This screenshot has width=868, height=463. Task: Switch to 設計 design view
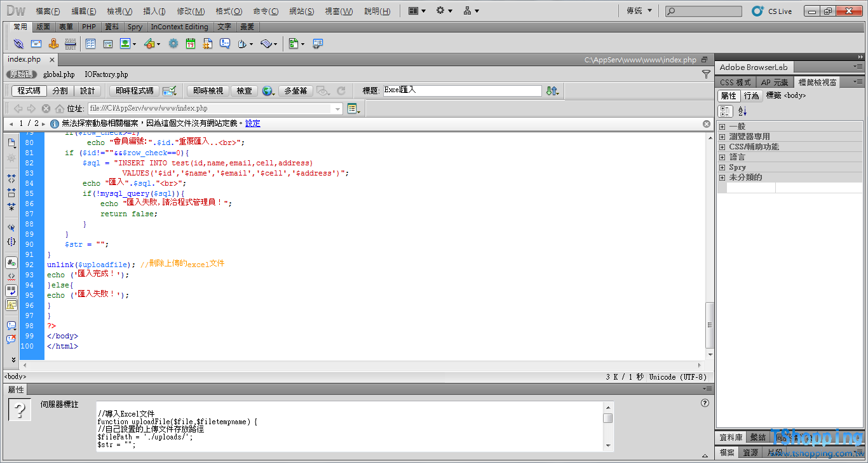[88, 91]
